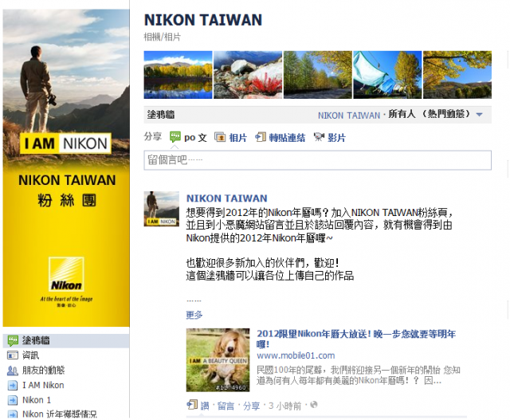Expand the 所有人（熱門動態）filter dropdown arrow
This screenshot has width=510, height=420.
click(x=479, y=115)
